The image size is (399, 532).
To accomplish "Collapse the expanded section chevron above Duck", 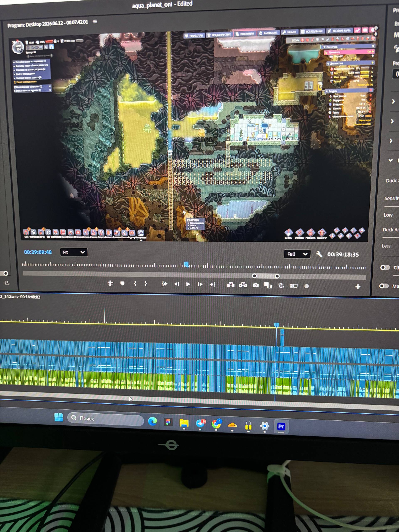I will click(x=390, y=160).
